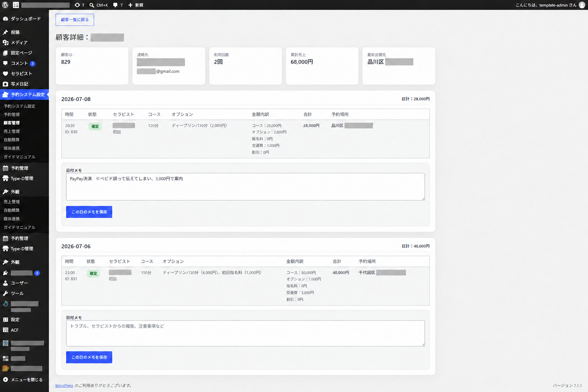Open the 設定 settings icon in the sidebar
Image resolution: width=588 pixels, height=392 pixels.
5,320
